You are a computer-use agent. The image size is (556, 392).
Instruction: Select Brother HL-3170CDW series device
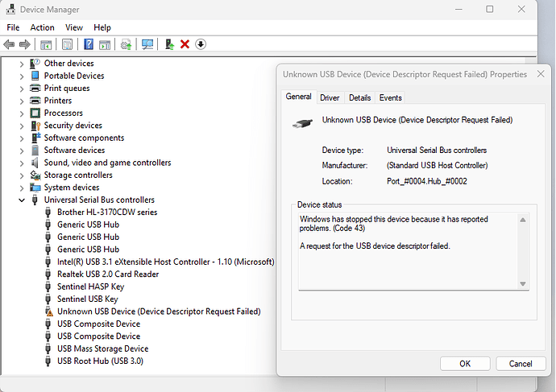(107, 213)
